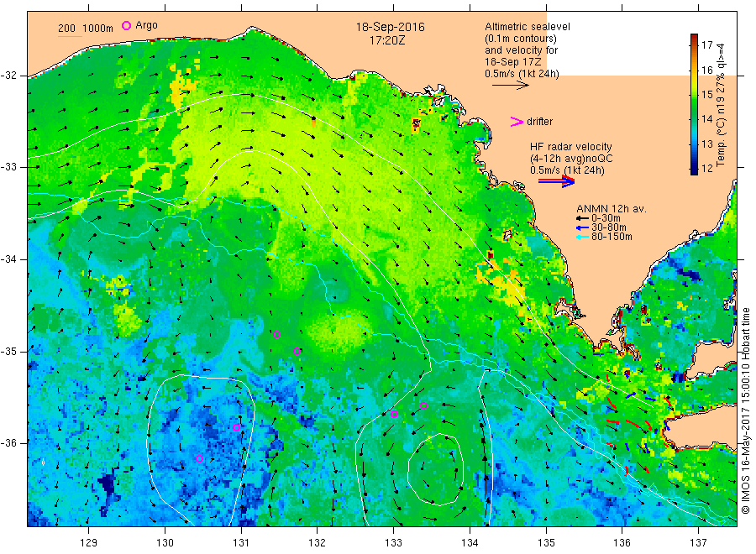
Task: Click the 'HF radar velocity' legend text
Action: pyautogui.click(x=571, y=146)
